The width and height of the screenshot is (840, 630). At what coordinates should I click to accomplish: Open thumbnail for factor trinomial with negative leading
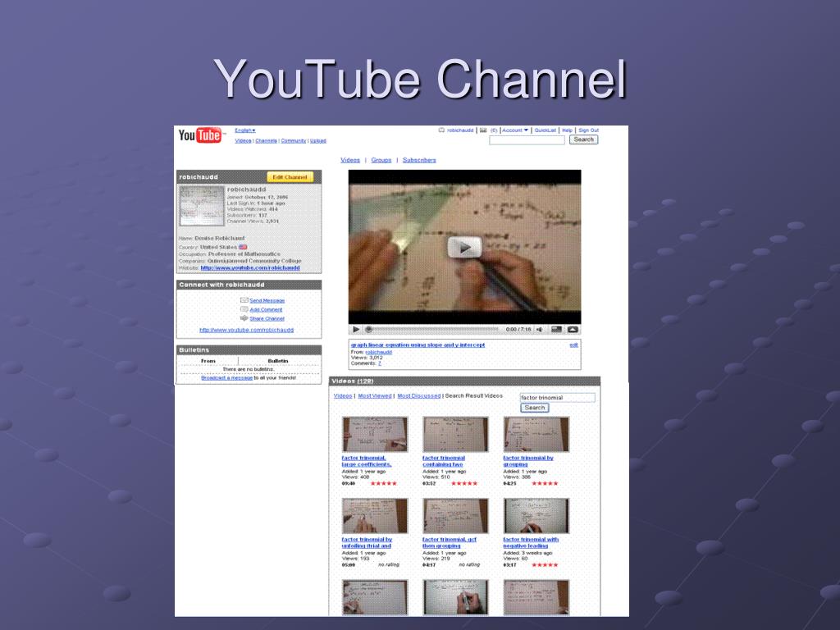536,516
